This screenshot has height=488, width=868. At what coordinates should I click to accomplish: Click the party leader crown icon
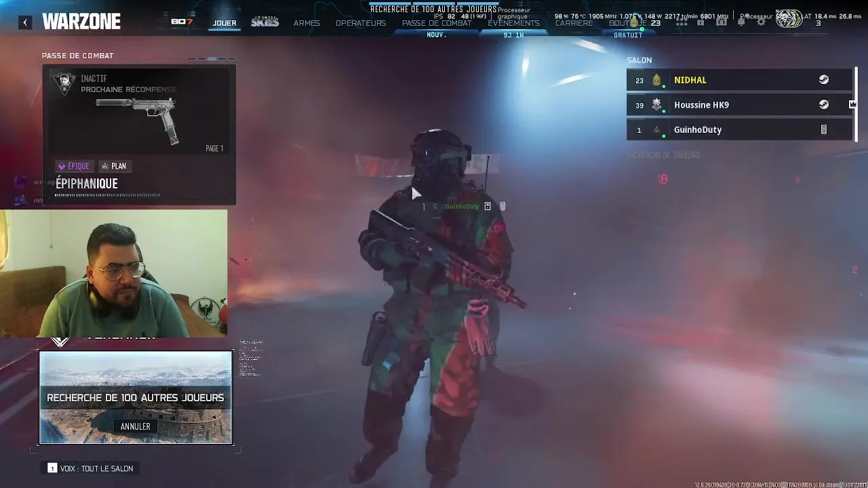[852, 104]
